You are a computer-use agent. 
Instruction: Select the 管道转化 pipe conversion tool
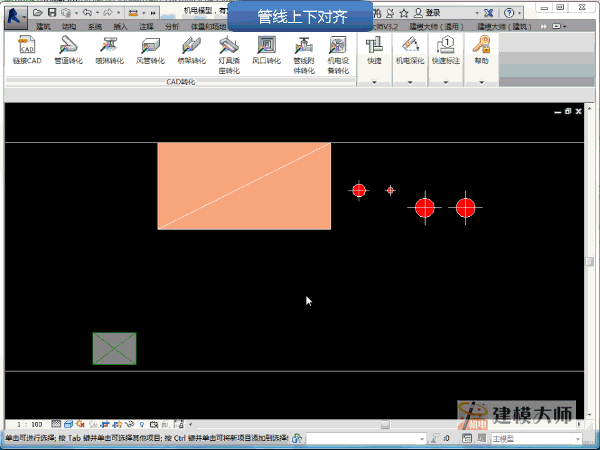68,50
